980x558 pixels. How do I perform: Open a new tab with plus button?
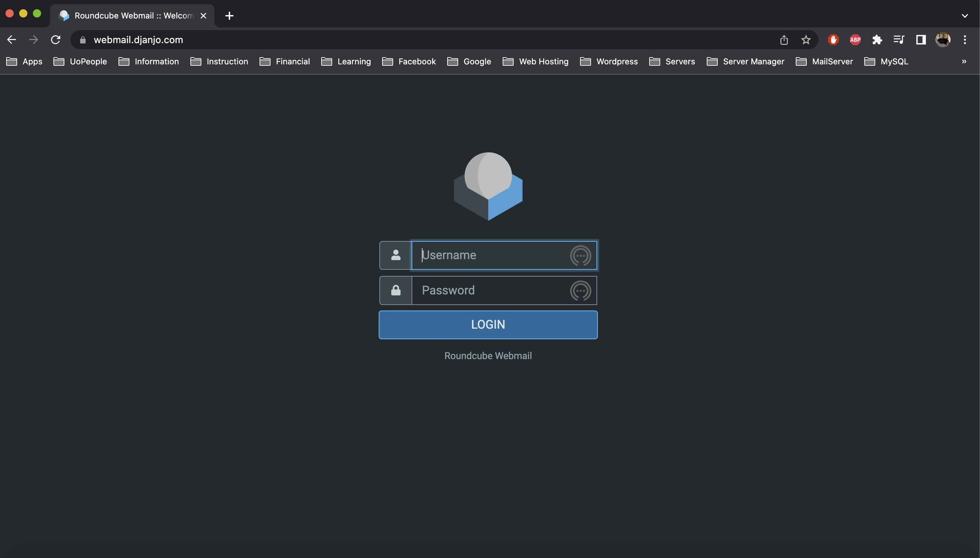229,16
